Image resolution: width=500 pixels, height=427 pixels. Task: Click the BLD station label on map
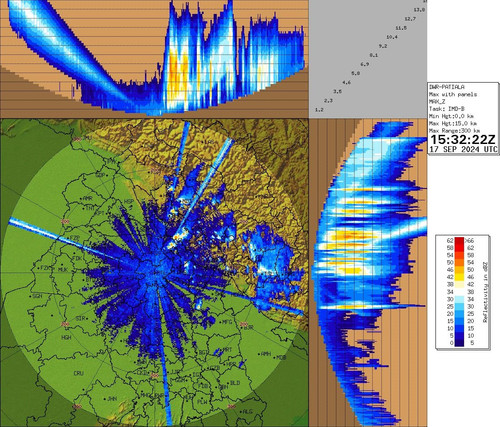[235, 383]
